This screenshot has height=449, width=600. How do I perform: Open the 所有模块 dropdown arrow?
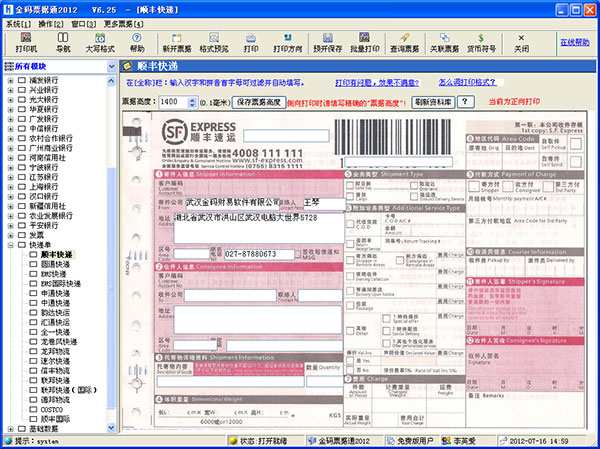(111, 67)
